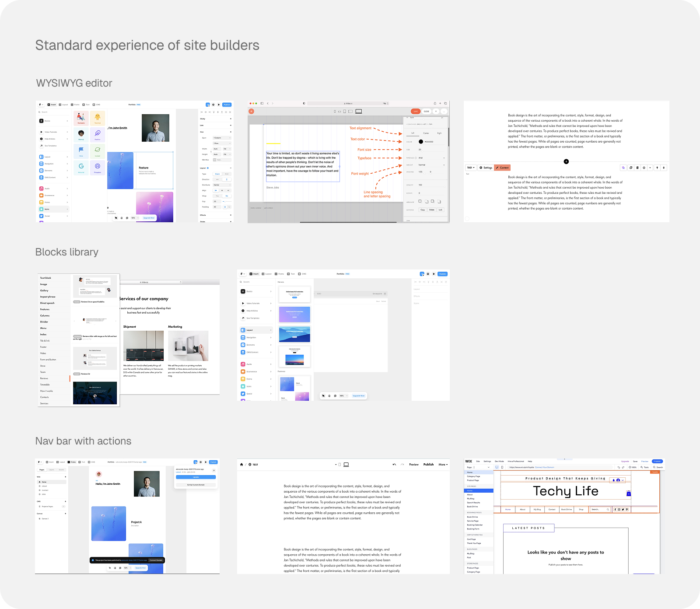700x609 pixels.
Task: Click the Delete action button in Tilda panel
Action: 432,210
